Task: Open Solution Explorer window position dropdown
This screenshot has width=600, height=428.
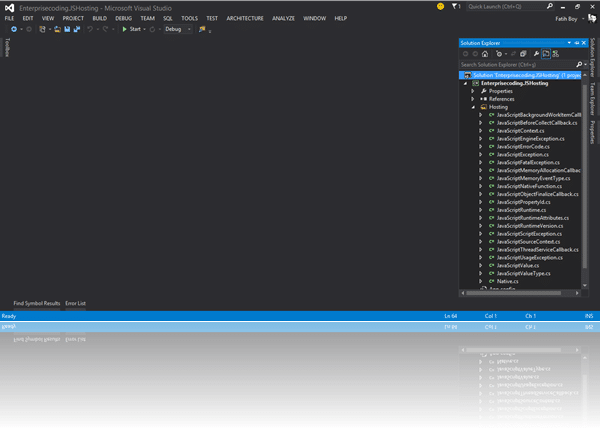Action: pos(569,43)
